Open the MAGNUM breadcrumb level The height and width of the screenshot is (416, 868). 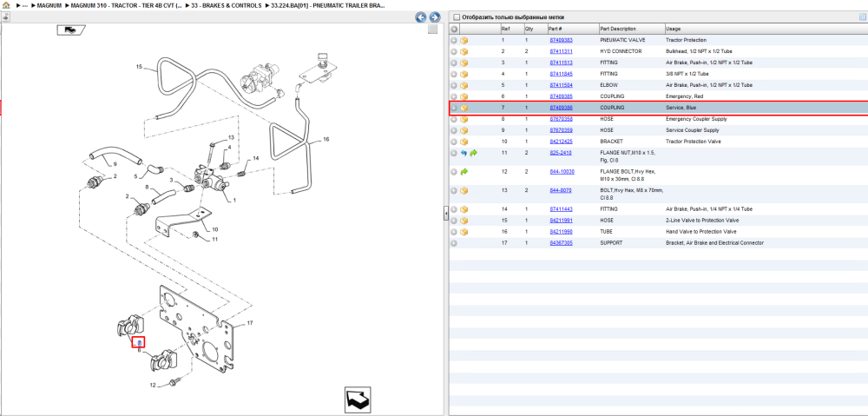pyautogui.click(x=49, y=5)
